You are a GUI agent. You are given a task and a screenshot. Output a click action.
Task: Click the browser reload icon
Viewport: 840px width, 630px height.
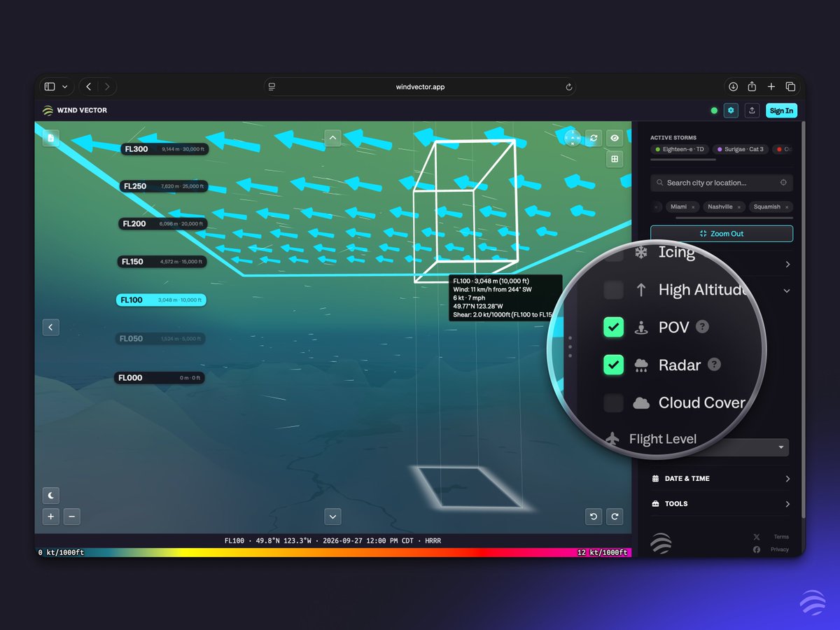click(569, 87)
